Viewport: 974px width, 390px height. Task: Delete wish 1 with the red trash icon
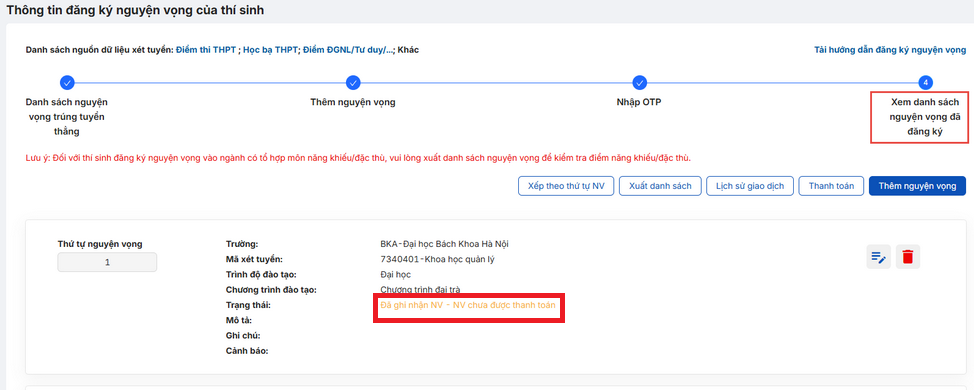pyautogui.click(x=908, y=257)
